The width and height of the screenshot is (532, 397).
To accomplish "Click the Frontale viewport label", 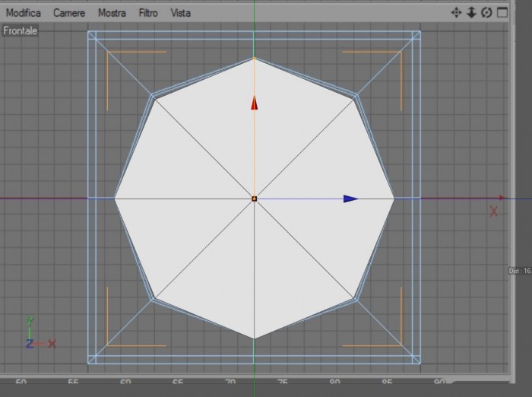I will pyautogui.click(x=20, y=31).
